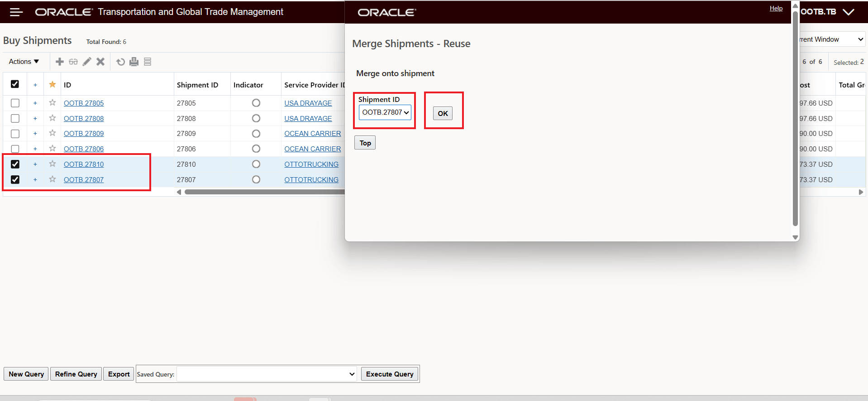The image size is (868, 401).
Task: Click indicator circle for shipment 27806
Action: point(256,149)
